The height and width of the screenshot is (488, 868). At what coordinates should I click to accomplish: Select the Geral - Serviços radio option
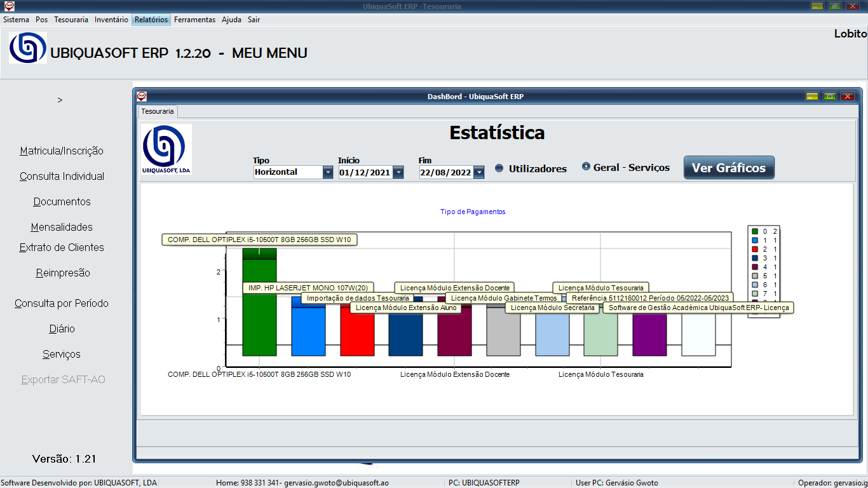tap(586, 167)
